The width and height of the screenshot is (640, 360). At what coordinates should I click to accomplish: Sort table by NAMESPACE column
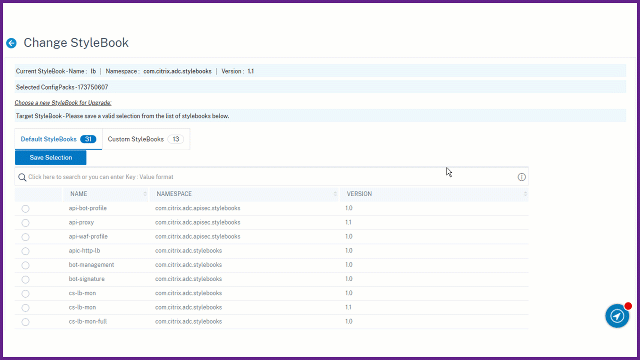click(244, 194)
